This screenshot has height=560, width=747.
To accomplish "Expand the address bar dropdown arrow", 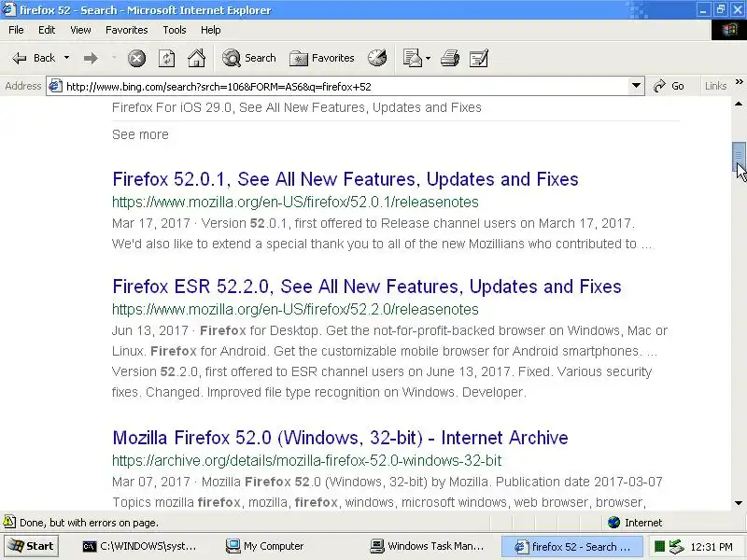I will (636, 86).
